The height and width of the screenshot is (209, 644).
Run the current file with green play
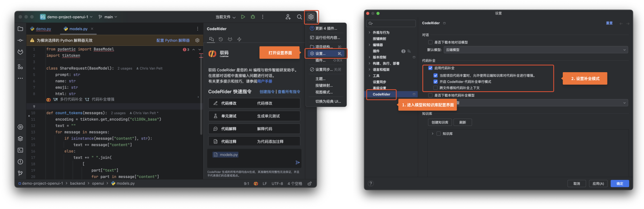(243, 17)
